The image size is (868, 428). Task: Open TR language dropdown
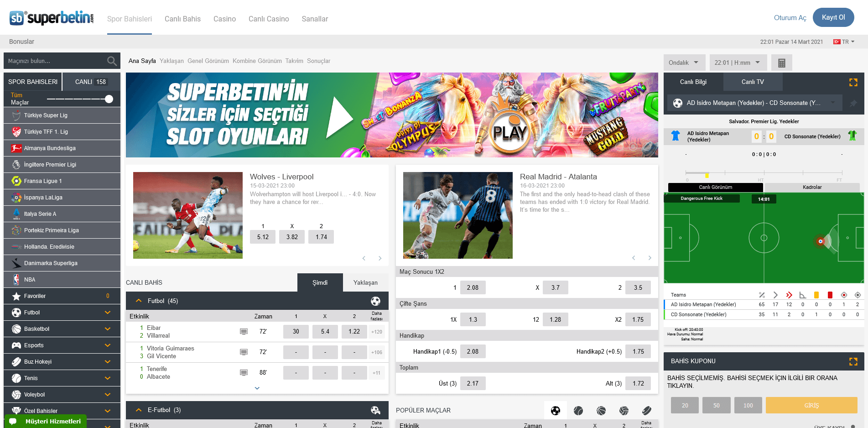[x=844, y=42]
